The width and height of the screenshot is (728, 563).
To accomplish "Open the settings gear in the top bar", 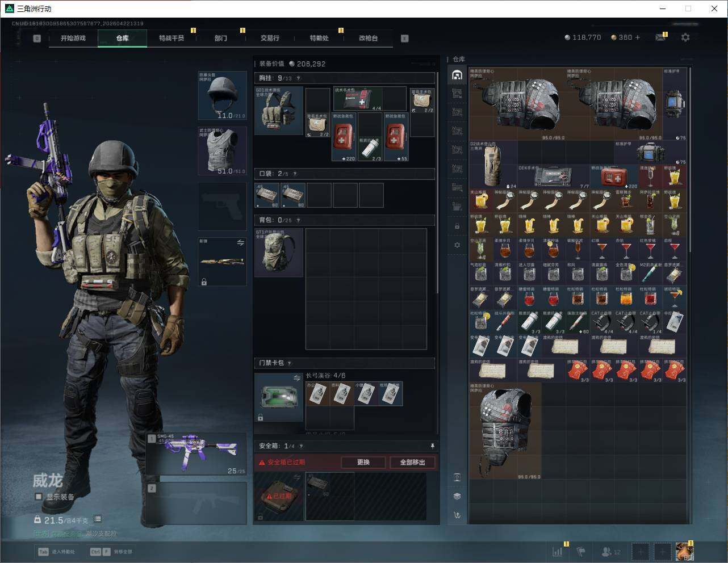I will [685, 37].
